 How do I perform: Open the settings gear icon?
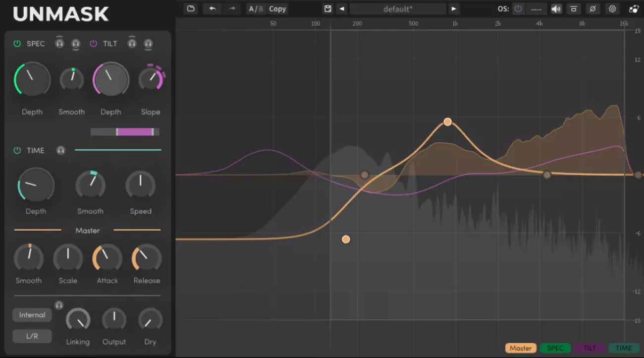(x=612, y=8)
